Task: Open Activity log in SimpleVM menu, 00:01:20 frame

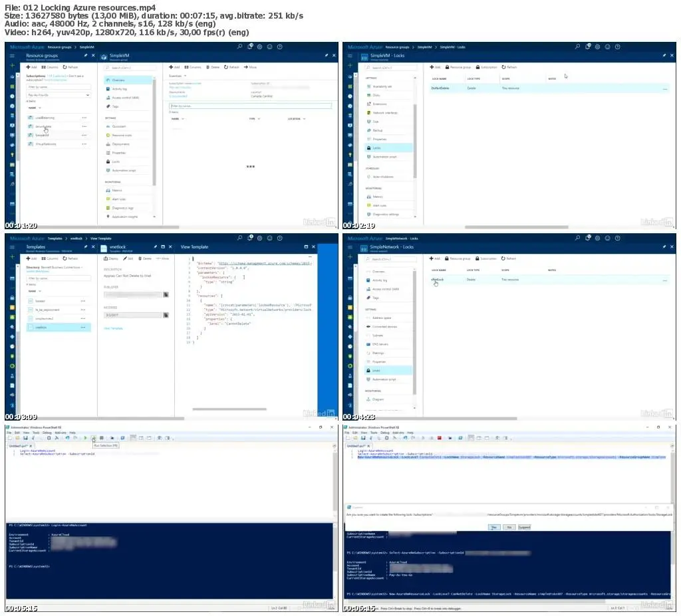Action: tap(117, 89)
